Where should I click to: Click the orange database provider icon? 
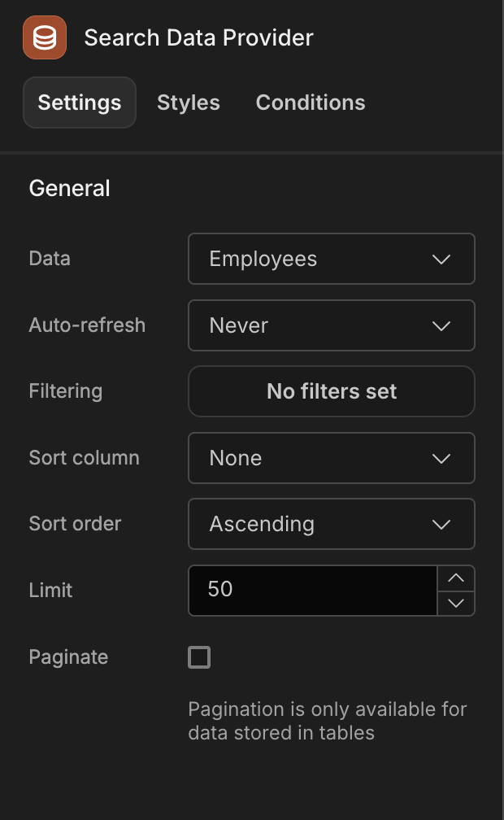[45, 37]
